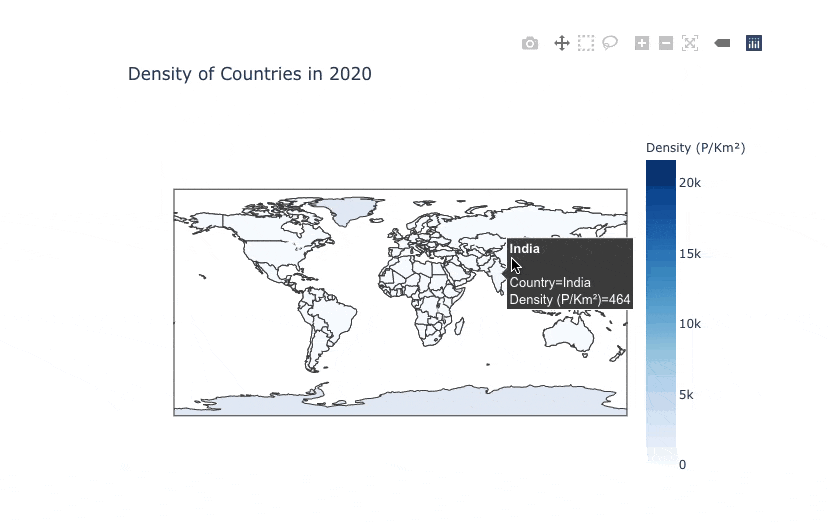Click the 'Density of Countries in 2020' title
The width and height of the screenshot is (828, 522).
[249, 74]
